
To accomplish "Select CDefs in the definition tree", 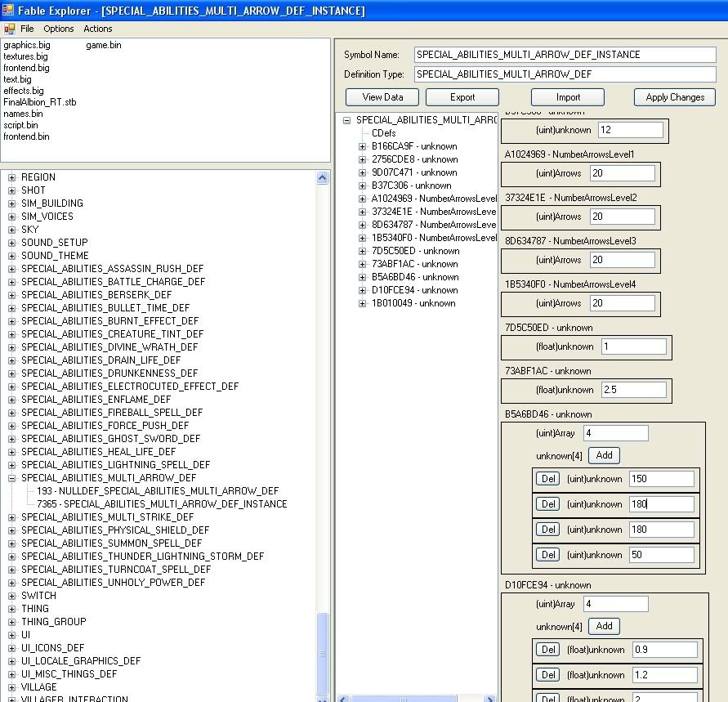I will click(x=383, y=133).
